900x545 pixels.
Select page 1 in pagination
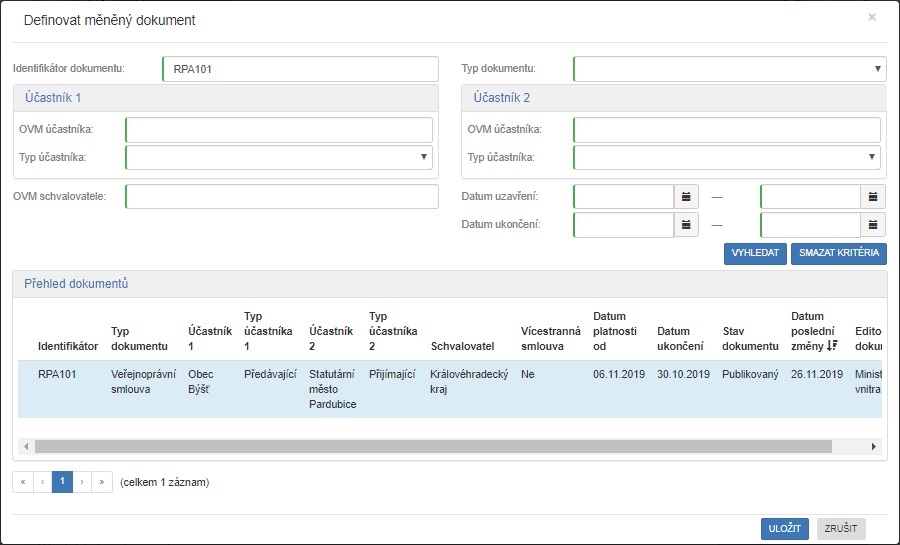(x=62, y=482)
